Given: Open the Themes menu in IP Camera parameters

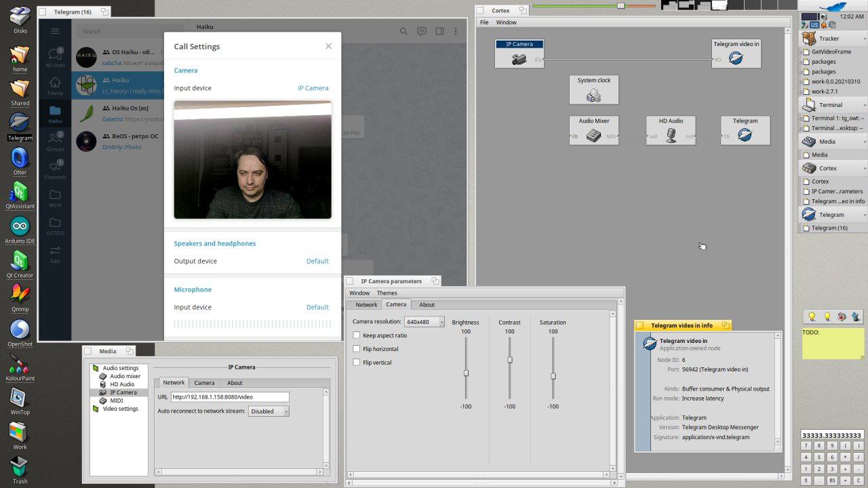Looking at the screenshot, I should point(387,293).
